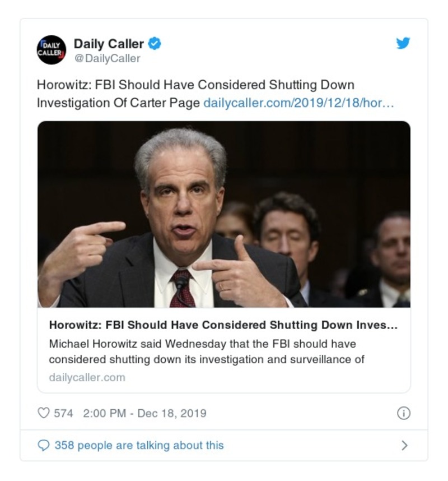The height and width of the screenshot is (481, 448).
Task: Open the article preview photo
Action: (x=224, y=214)
